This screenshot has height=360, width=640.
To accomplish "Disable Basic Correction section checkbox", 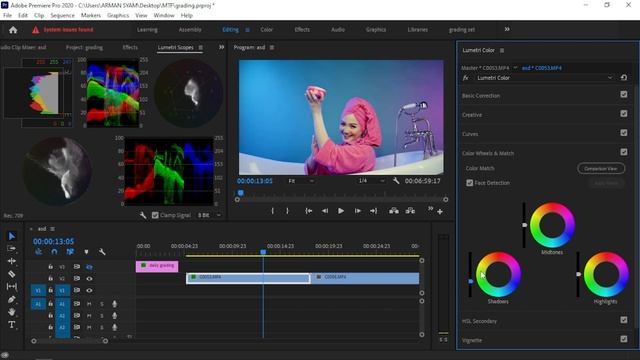I will pyautogui.click(x=624, y=95).
